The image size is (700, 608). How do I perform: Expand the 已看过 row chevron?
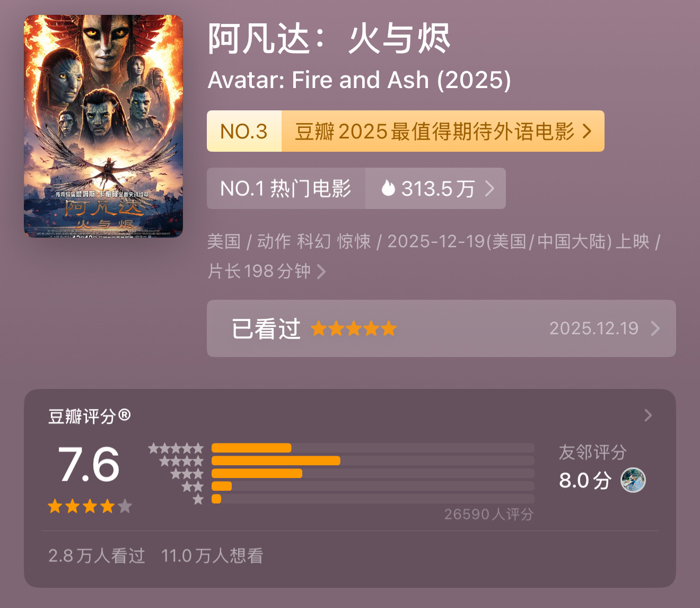pos(656,328)
